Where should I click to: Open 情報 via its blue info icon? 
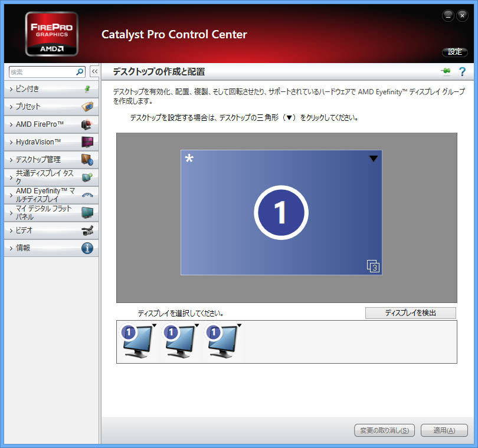87,248
